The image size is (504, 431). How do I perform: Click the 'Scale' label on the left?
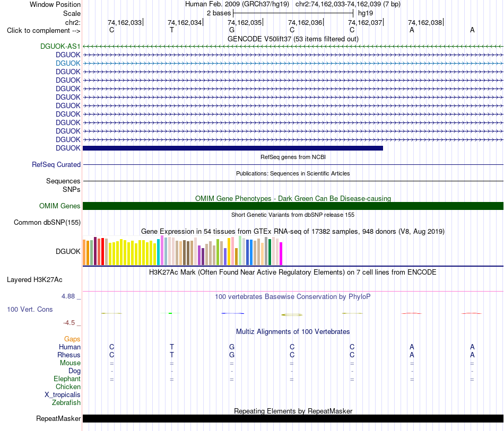pyautogui.click(x=72, y=13)
